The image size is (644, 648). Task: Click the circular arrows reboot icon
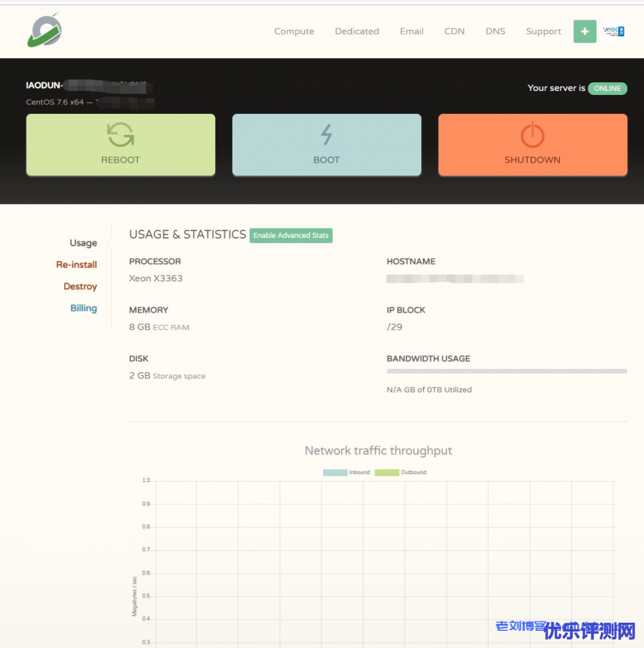point(120,135)
